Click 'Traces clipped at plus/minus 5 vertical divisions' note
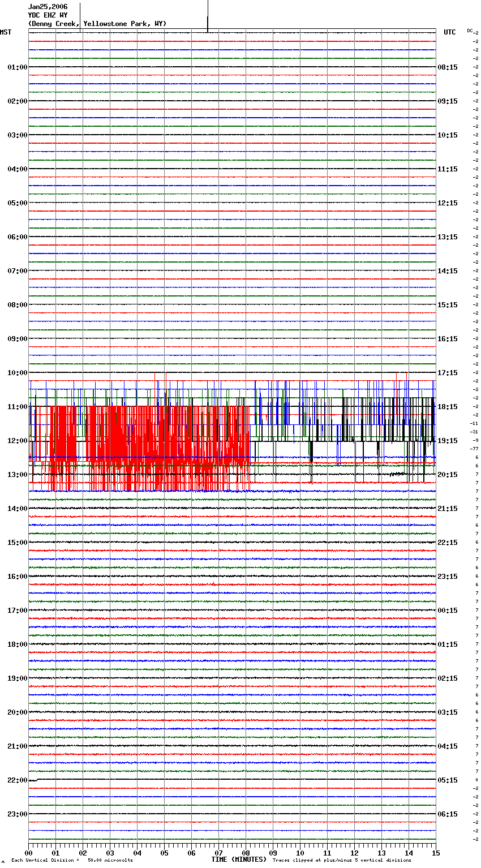 pyautogui.click(x=342, y=860)
